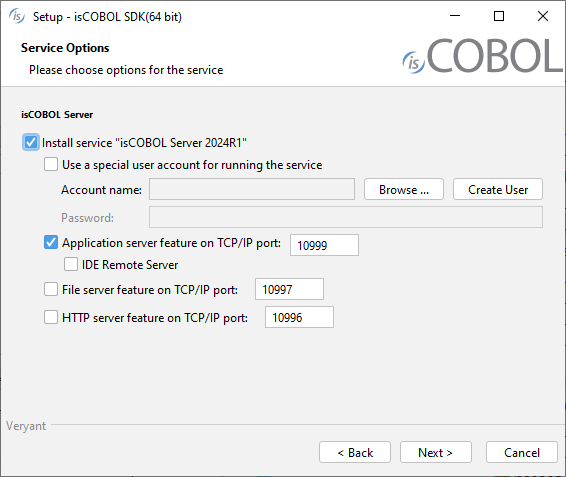Click the isCOBOL logo in header
Screen dimensions: 566x477
pyautogui.click(x=483, y=56)
